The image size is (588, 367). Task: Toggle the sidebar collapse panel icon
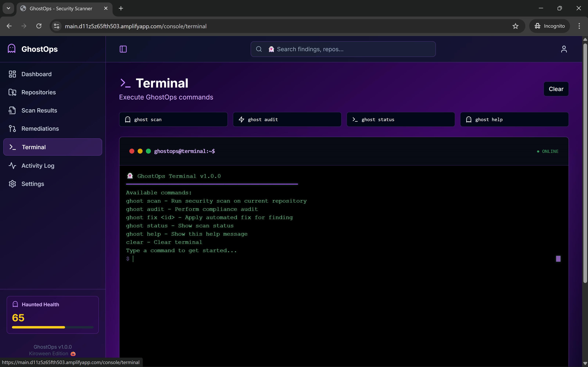(x=123, y=49)
